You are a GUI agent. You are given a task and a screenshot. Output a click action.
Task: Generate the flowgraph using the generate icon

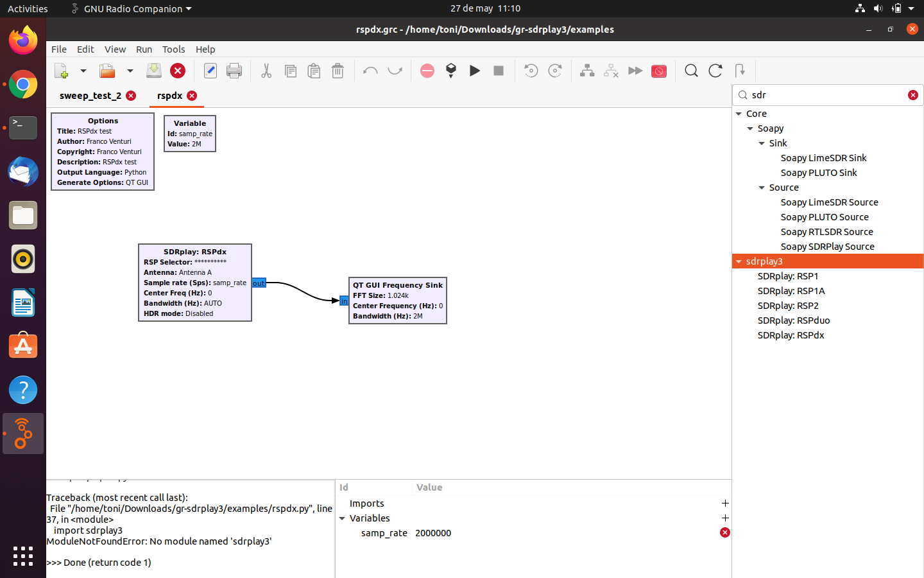450,71
